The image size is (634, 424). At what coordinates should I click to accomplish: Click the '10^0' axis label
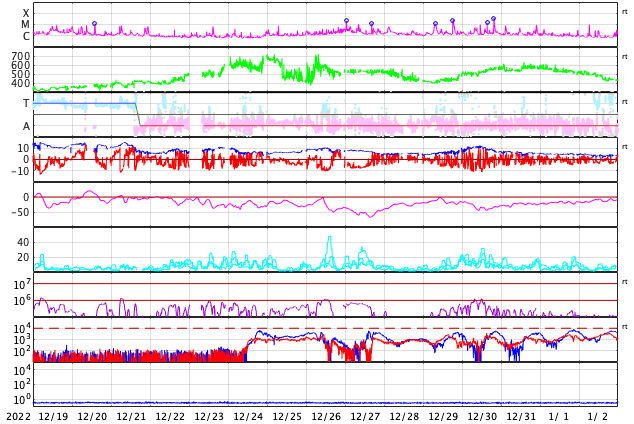(22, 399)
